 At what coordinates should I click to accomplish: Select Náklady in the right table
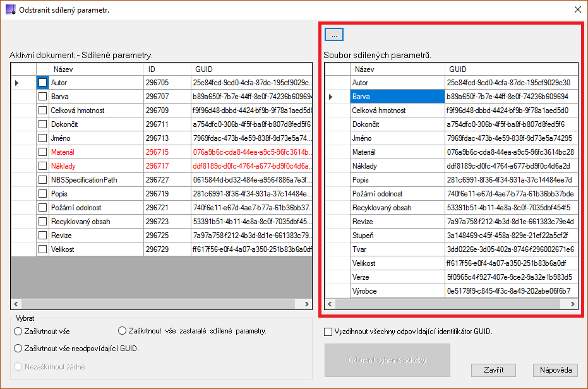[x=451, y=166]
